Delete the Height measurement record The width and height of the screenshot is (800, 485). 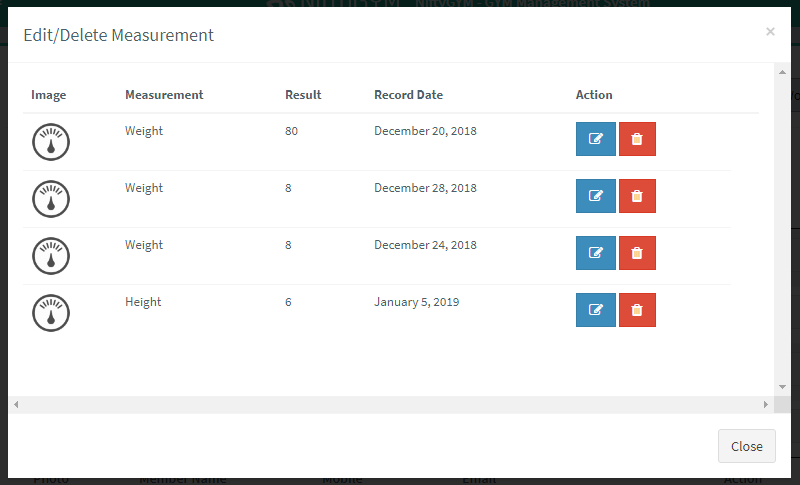coord(637,310)
